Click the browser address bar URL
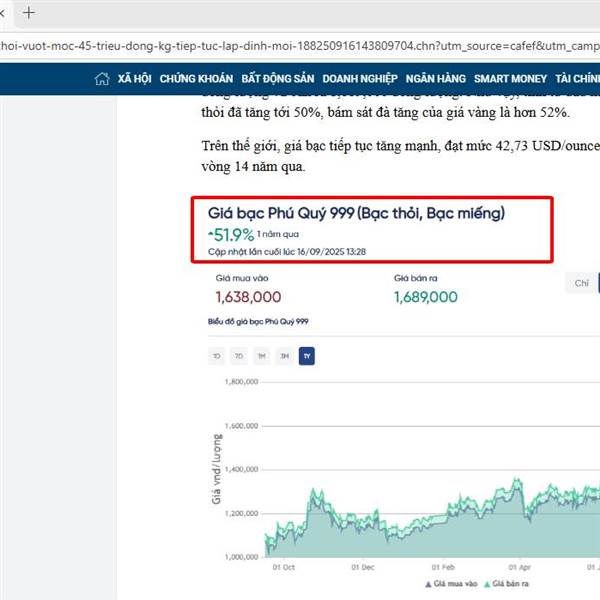The height and width of the screenshot is (600, 600). point(300,46)
